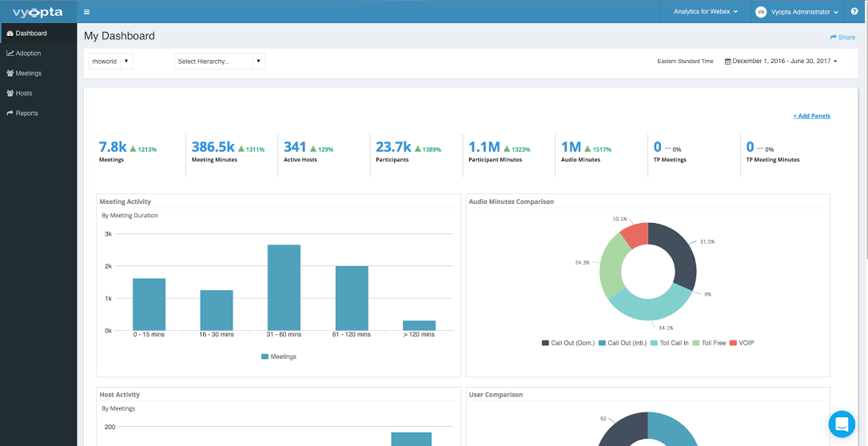Open the help question mark icon
The width and height of the screenshot is (868, 446).
[854, 12]
